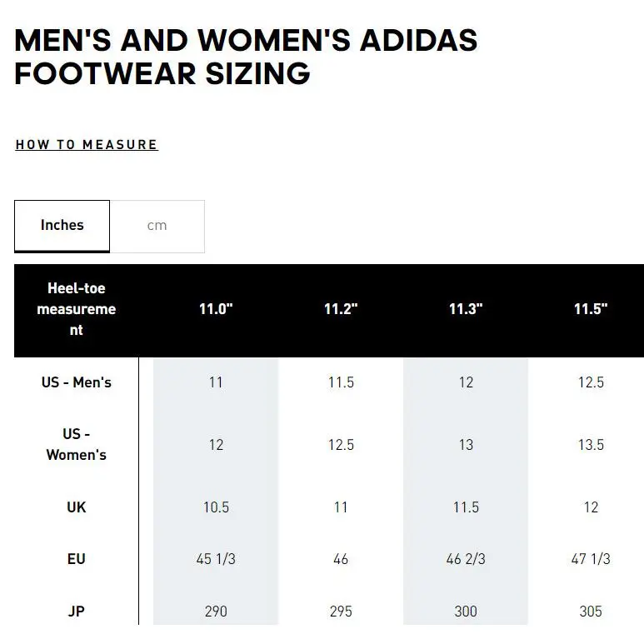
Task: Click the US - Men's row label
Action: coord(77,382)
